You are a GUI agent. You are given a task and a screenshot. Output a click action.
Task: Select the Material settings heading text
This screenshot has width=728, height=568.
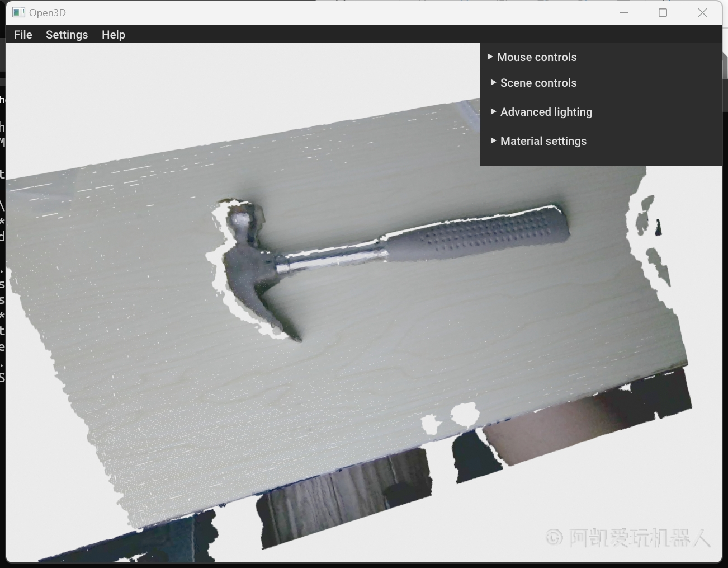tap(543, 141)
